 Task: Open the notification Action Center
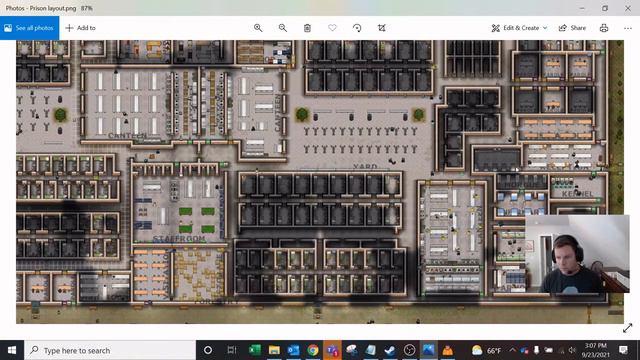(x=623, y=350)
